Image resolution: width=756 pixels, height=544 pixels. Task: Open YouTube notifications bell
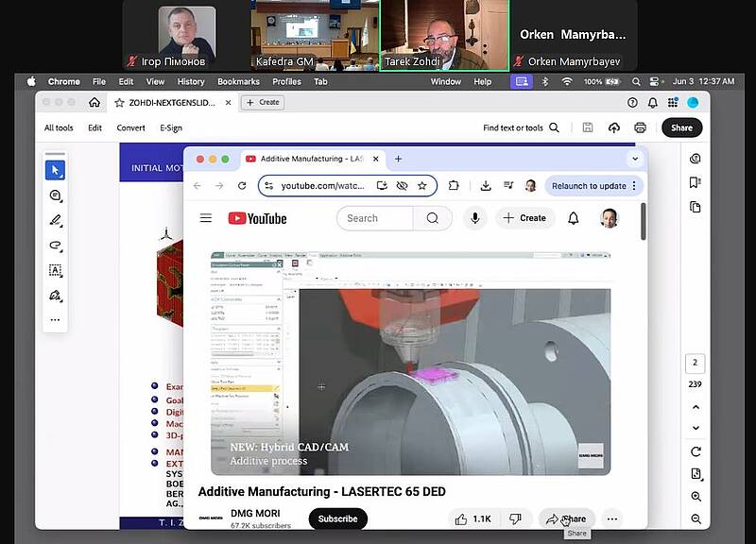click(573, 218)
